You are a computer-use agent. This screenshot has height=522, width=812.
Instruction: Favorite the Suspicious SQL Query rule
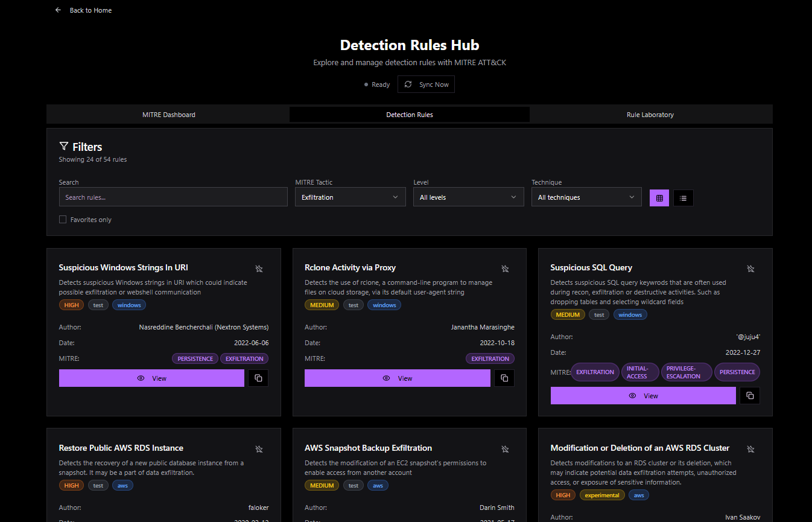(x=750, y=269)
